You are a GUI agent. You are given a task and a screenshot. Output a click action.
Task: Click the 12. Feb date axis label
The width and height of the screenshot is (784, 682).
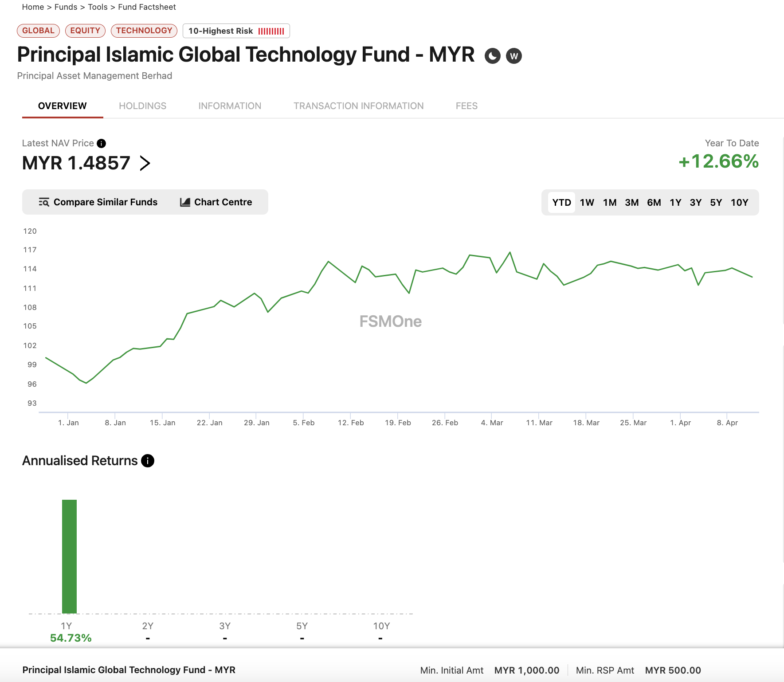pyautogui.click(x=351, y=423)
